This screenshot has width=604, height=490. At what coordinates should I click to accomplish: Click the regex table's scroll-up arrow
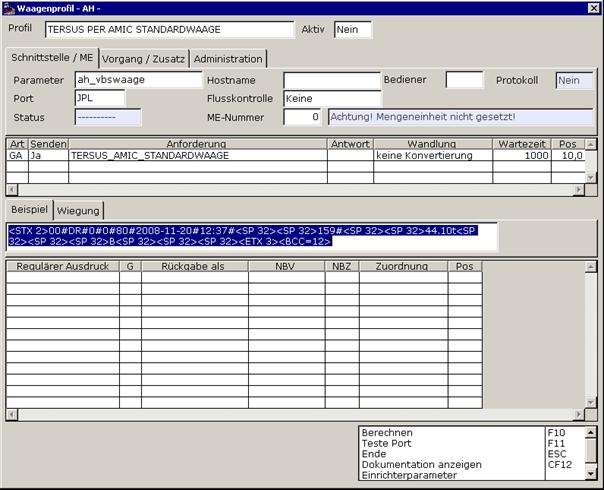click(x=591, y=267)
